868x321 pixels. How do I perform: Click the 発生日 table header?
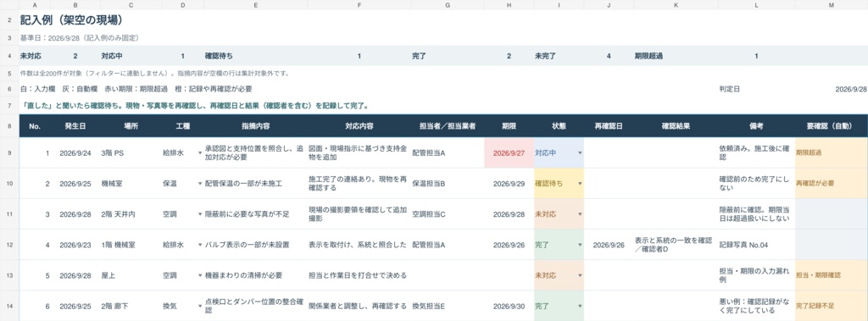coord(75,126)
